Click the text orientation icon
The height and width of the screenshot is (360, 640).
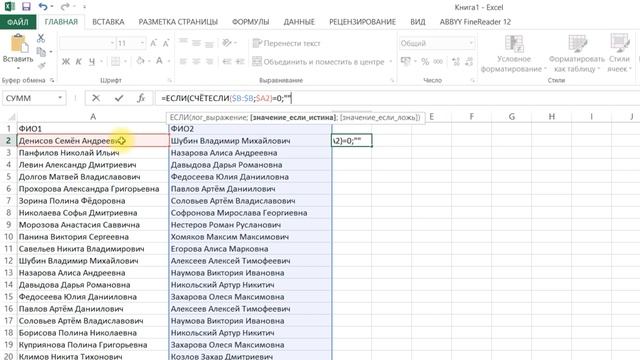[x=228, y=43]
